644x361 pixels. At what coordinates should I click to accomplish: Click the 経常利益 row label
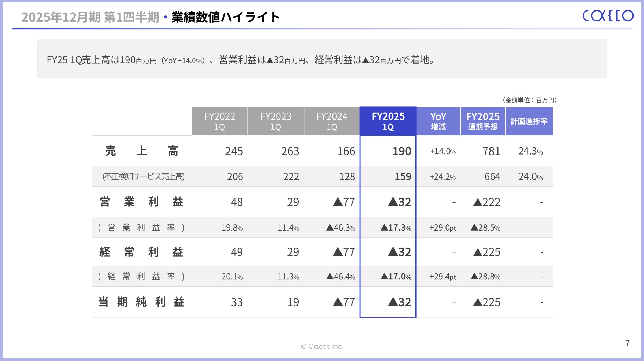coord(141,251)
